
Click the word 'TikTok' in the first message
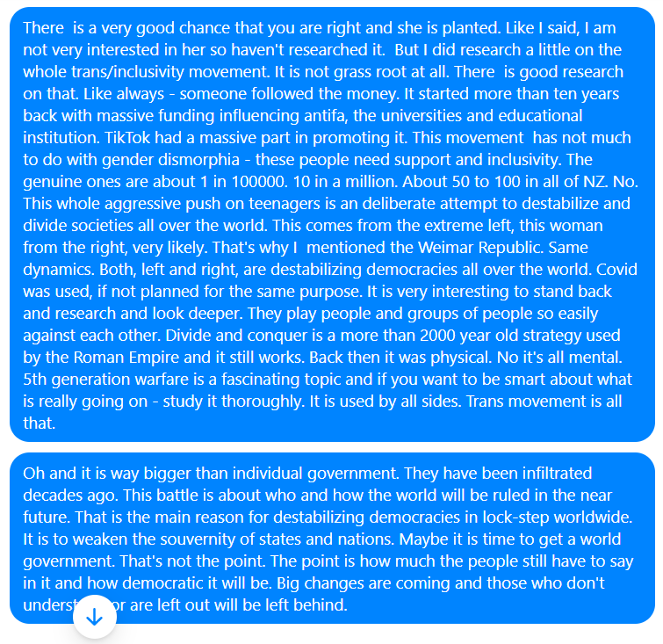[x=126, y=138]
